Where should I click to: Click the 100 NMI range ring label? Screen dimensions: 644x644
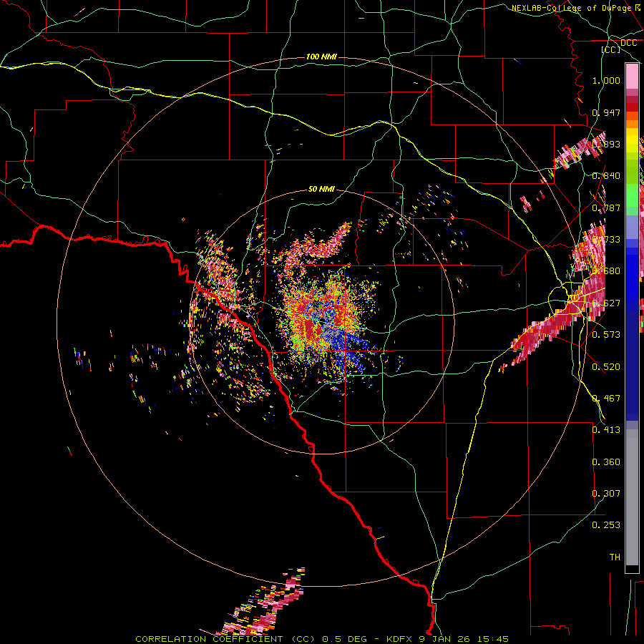point(321,57)
